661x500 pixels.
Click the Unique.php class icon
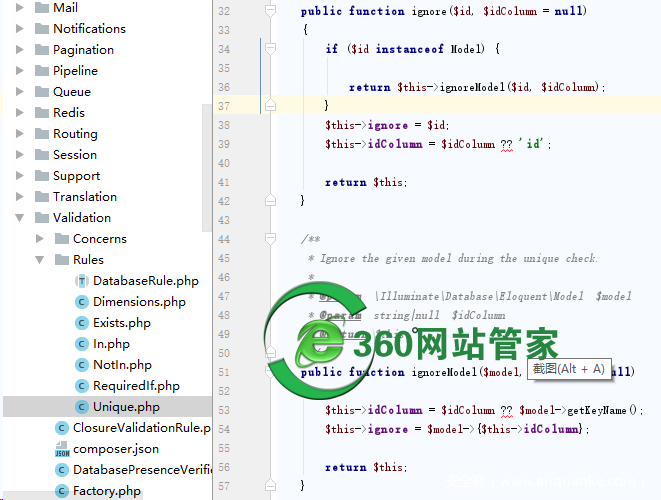click(x=81, y=407)
